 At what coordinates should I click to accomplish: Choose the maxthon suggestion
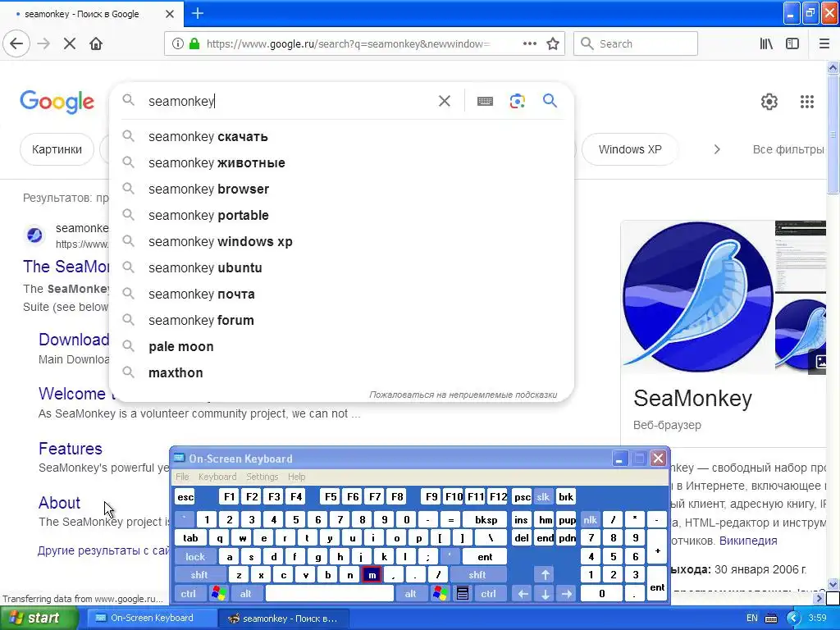[342, 373]
